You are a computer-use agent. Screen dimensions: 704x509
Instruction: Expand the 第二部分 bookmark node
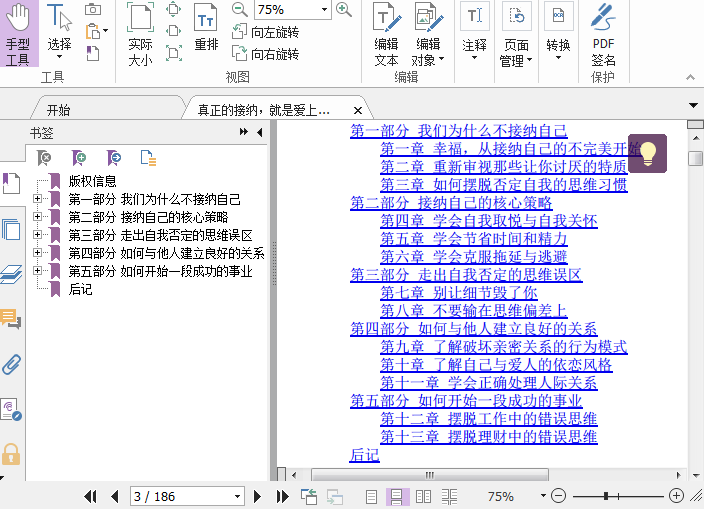point(37,216)
